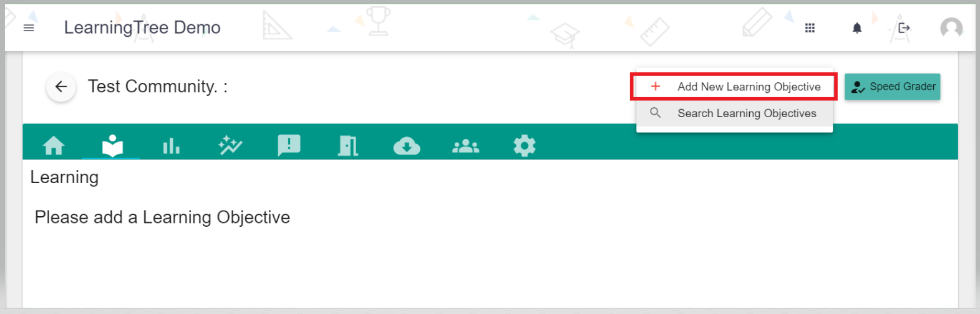Image resolution: width=980 pixels, height=314 pixels.
Task: Open the door room tab icon
Action: (x=348, y=146)
